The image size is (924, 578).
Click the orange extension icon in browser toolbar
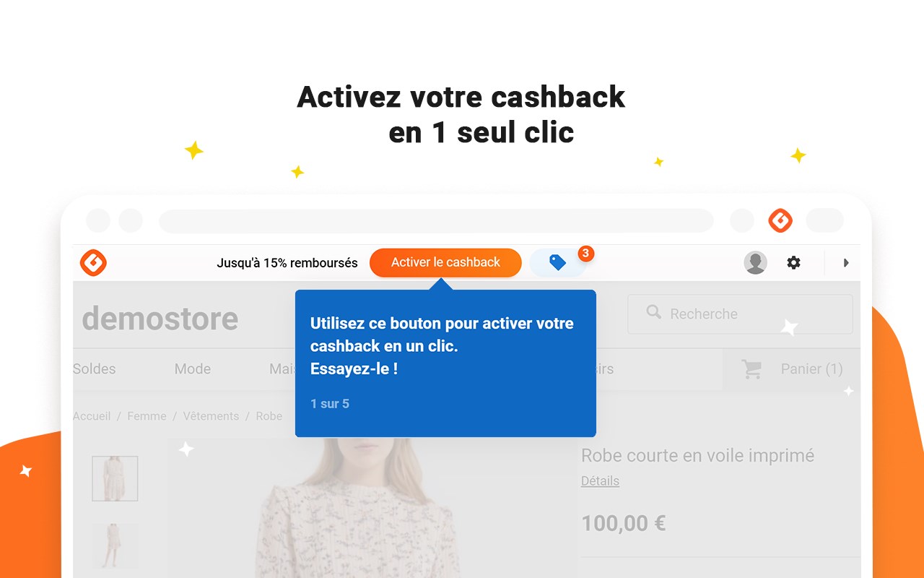(x=780, y=220)
